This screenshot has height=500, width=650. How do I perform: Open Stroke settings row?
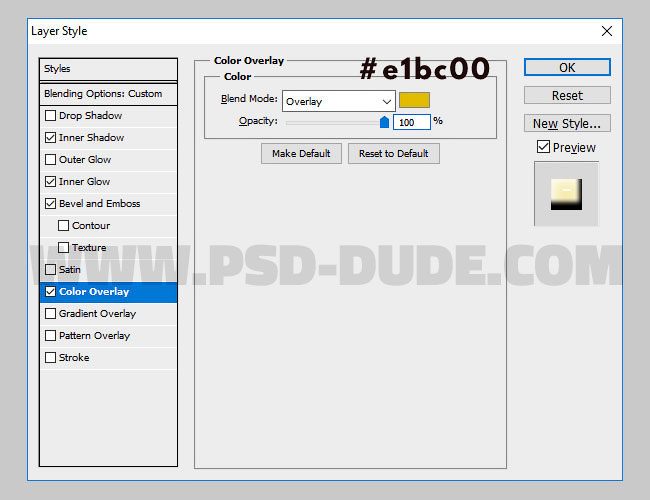click(x=108, y=358)
